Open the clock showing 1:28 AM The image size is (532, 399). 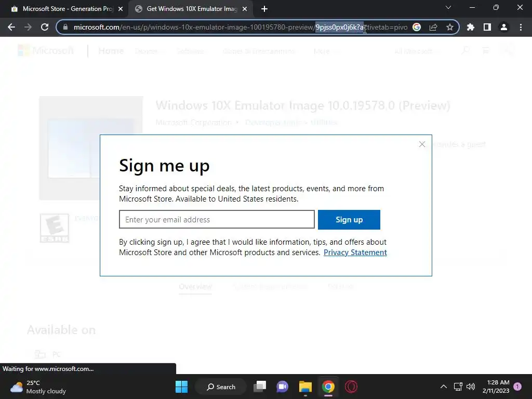click(x=496, y=387)
